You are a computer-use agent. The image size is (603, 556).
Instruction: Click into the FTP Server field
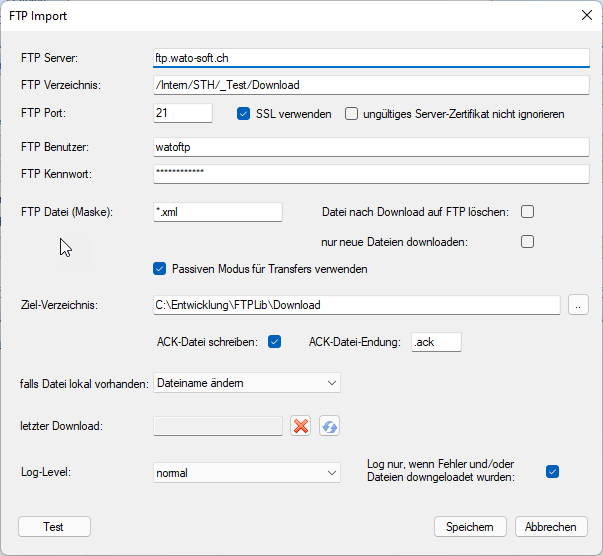370,58
